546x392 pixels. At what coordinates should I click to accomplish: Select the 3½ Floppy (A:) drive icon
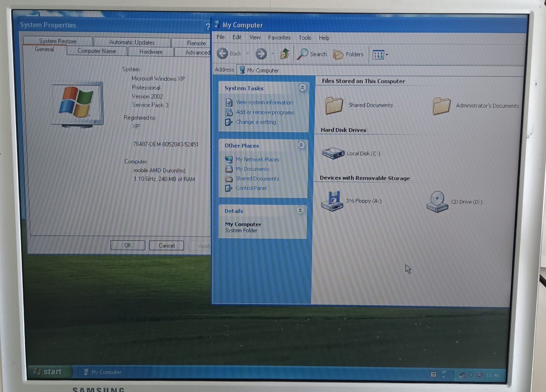[x=332, y=201]
